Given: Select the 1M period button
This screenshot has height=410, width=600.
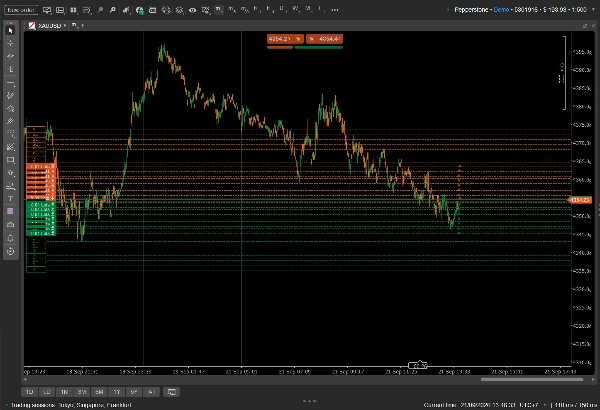Looking at the screenshot, I should pyautogui.click(x=64, y=392).
